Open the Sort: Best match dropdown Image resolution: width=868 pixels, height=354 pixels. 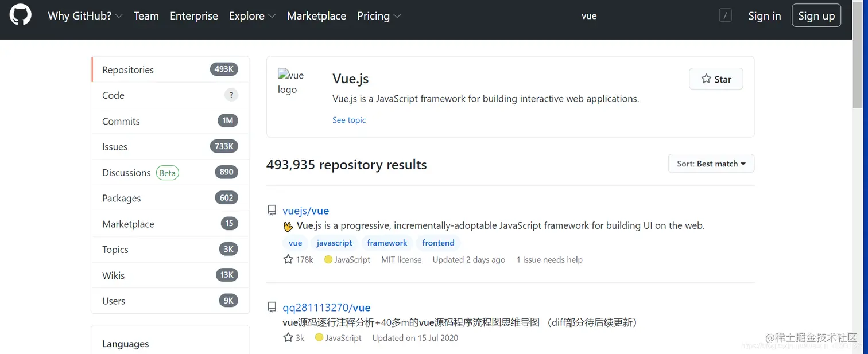(711, 164)
